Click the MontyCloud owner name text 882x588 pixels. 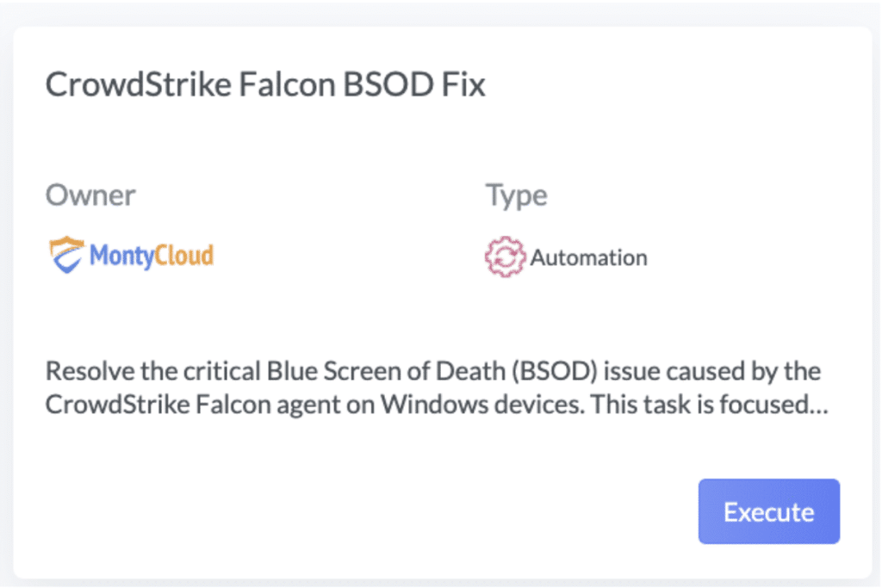pos(151,256)
